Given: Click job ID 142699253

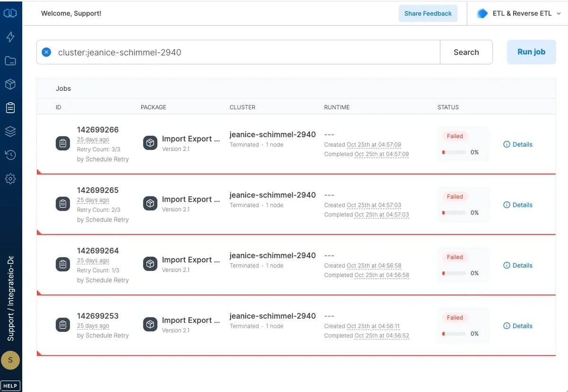Looking at the screenshot, I should tap(98, 316).
